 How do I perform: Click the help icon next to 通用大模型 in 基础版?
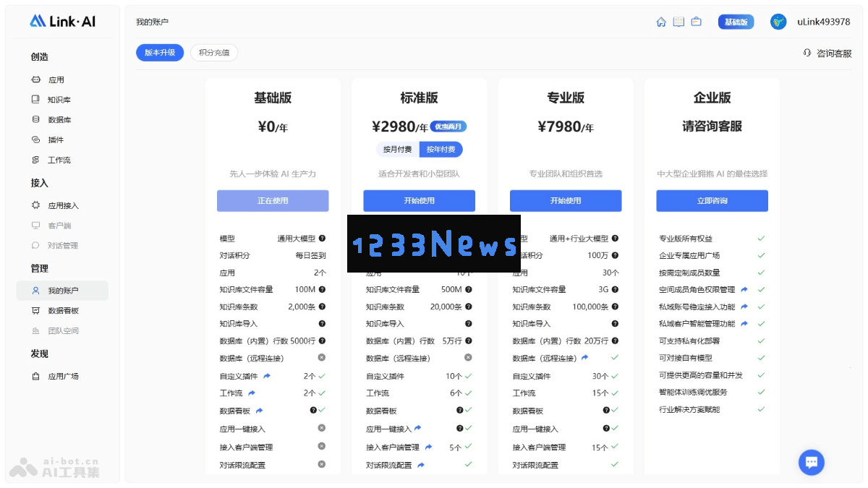point(322,238)
